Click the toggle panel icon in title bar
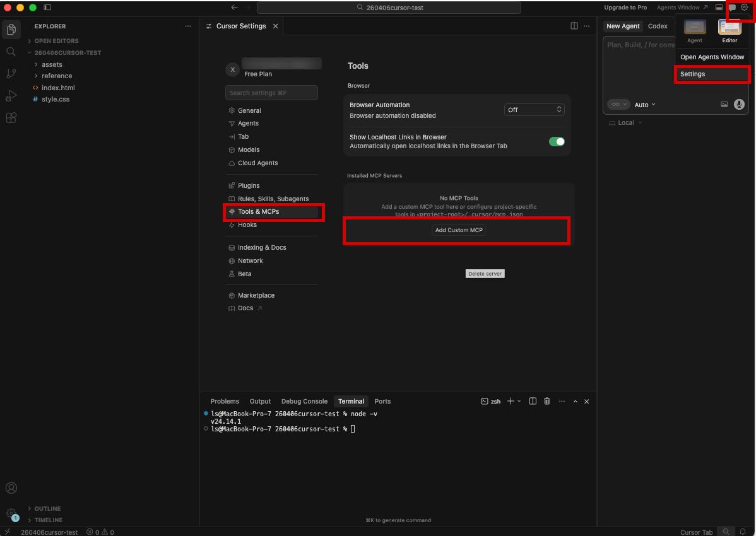This screenshot has height=536, width=756. click(719, 7)
